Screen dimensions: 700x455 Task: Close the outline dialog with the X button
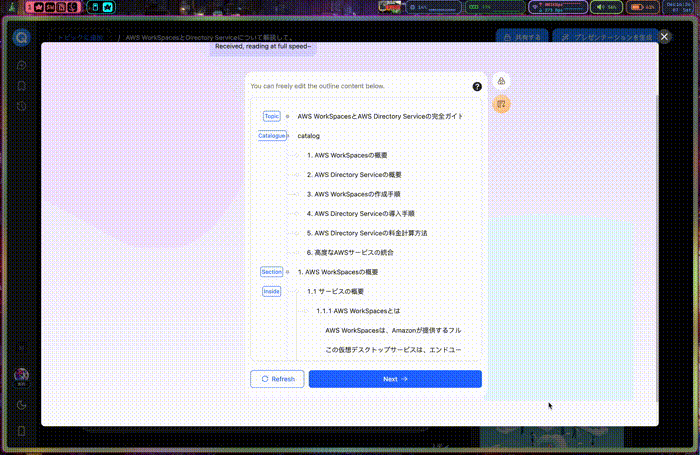point(664,37)
